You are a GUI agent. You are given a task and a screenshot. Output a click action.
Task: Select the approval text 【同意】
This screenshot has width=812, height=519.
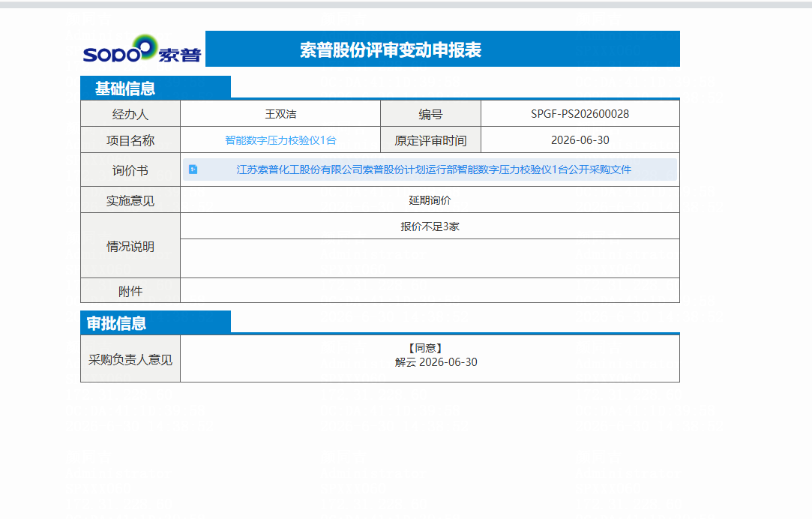pyautogui.click(x=426, y=348)
